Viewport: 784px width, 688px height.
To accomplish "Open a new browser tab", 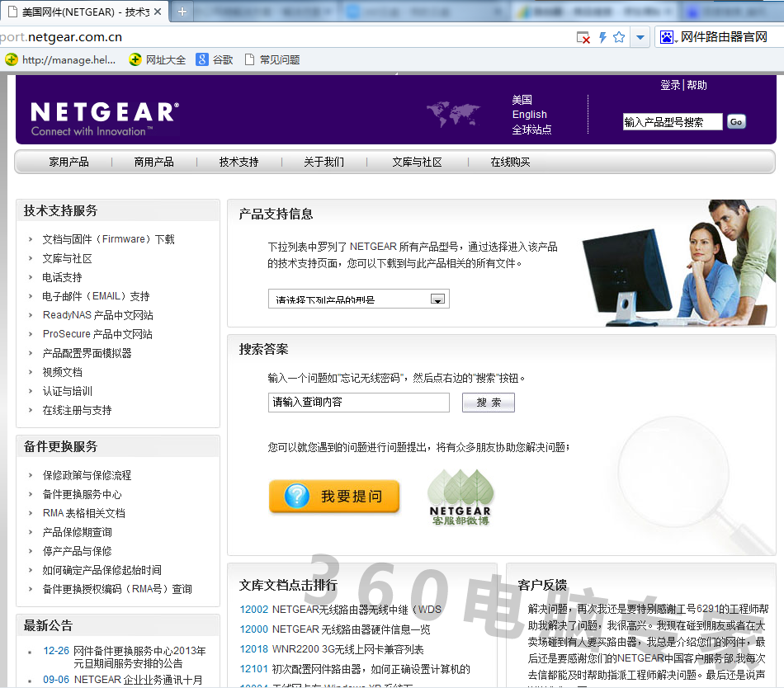I will [x=182, y=12].
